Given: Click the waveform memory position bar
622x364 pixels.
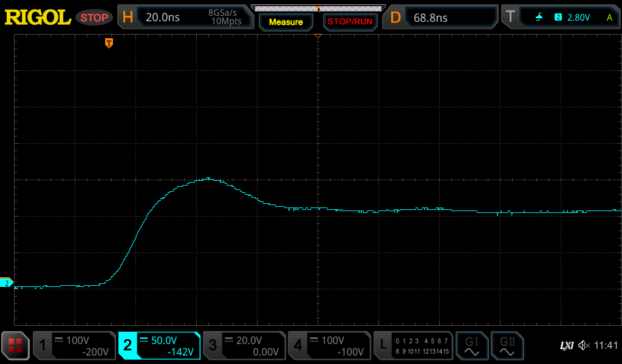Looking at the screenshot, I should click(x=318, y=8).
